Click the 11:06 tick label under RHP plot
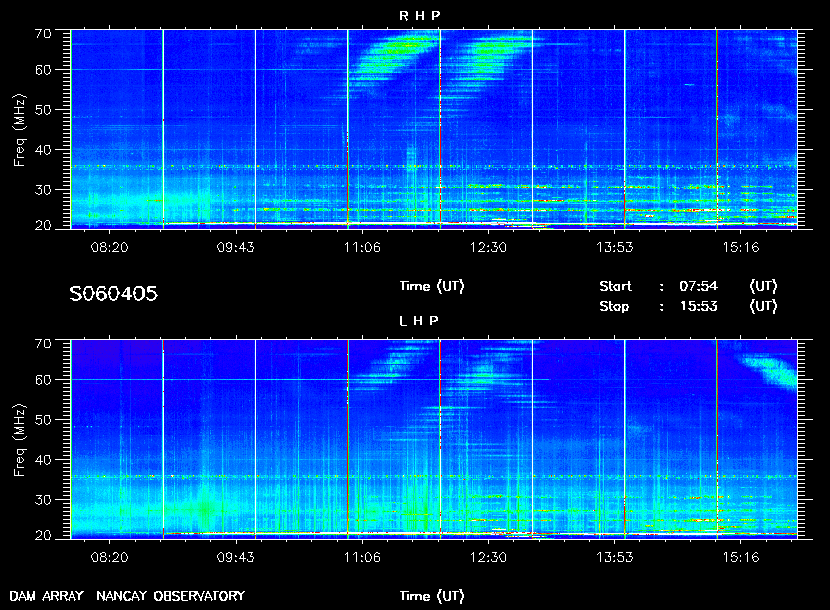This screenshot has width=830, height=610. point(362,247)
